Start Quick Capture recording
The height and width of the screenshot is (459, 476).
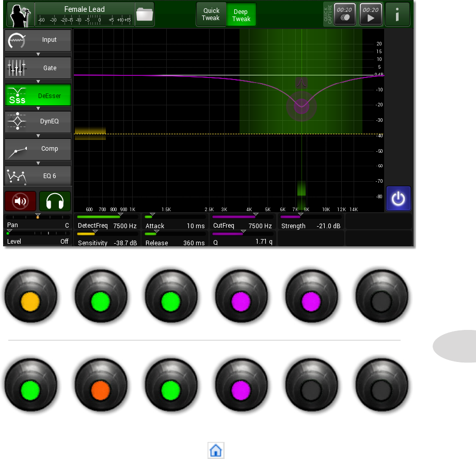click(344, 14)
